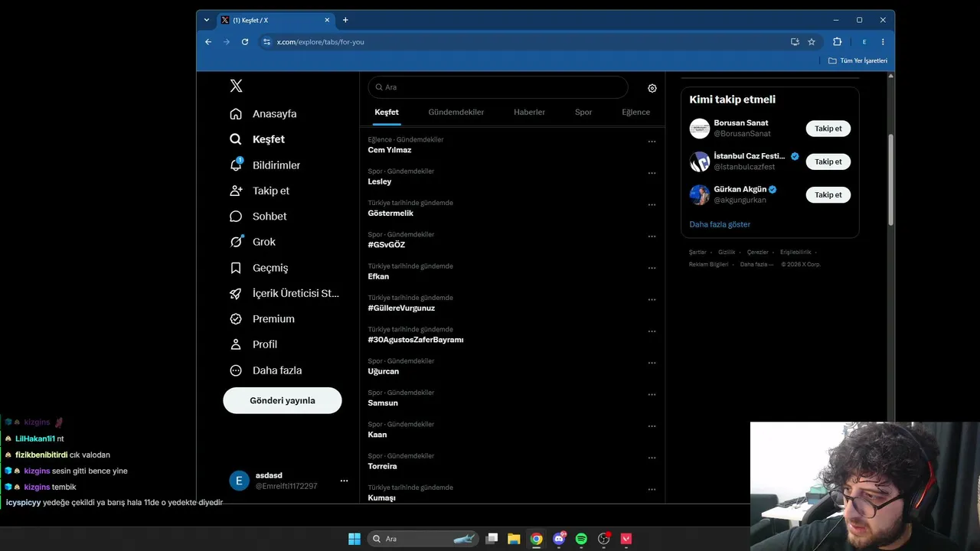
Task: Switch to the Eğlence tab
Action: tap(636, 112)
